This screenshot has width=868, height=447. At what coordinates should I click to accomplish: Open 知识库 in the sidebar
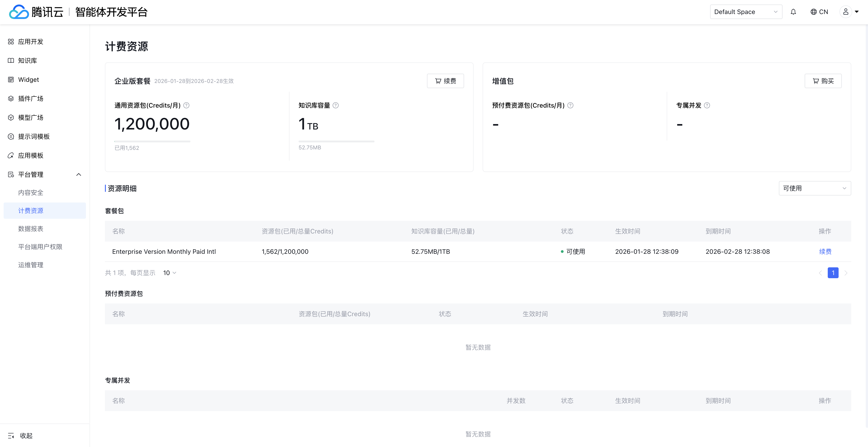(28, 61)
